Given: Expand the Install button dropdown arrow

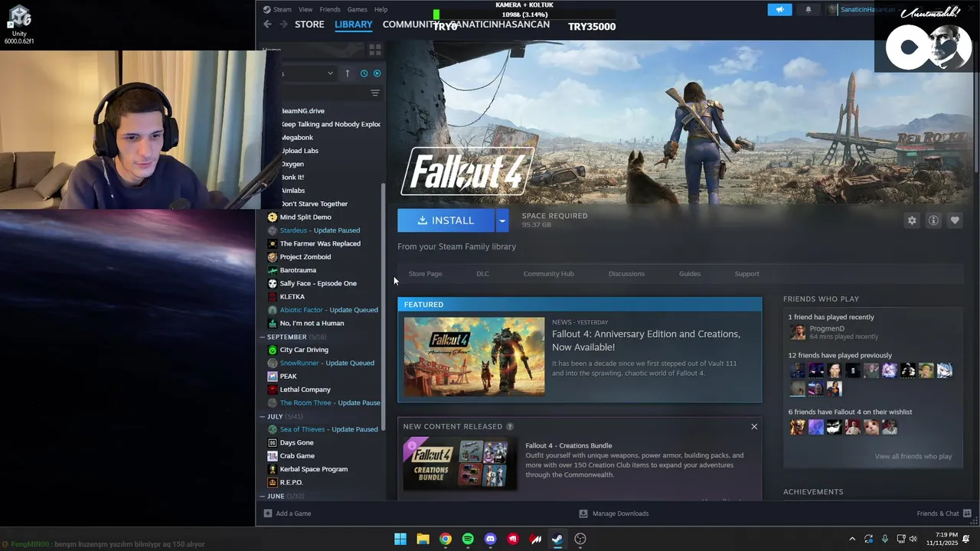Looking at the screenshot, I should 502,220.
